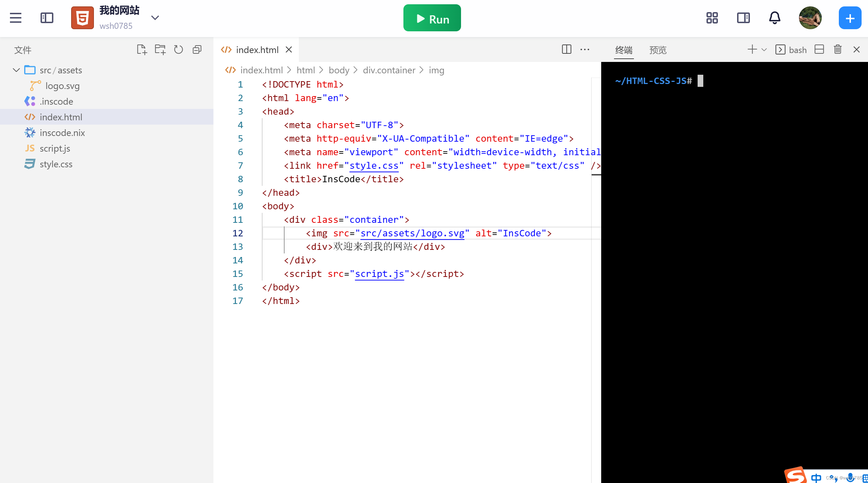Toggle the right side panel icon

(x=743, y=18)
